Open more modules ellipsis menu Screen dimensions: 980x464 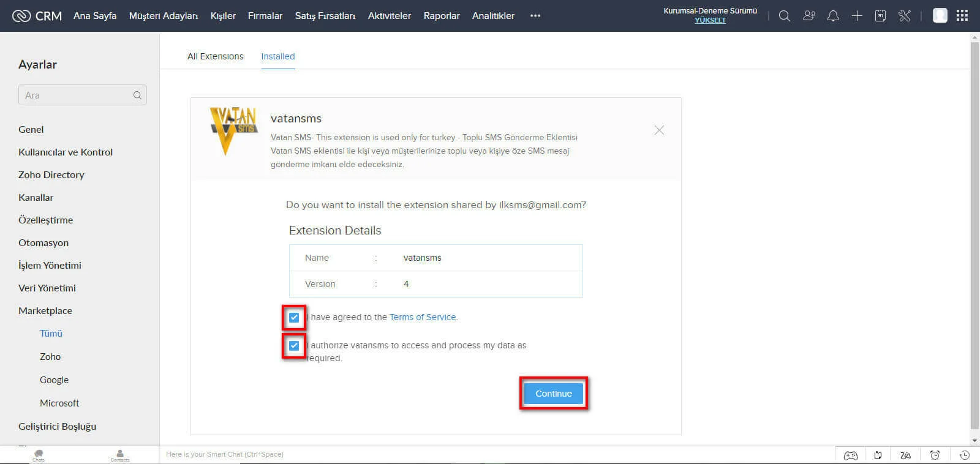pos(535,16)
